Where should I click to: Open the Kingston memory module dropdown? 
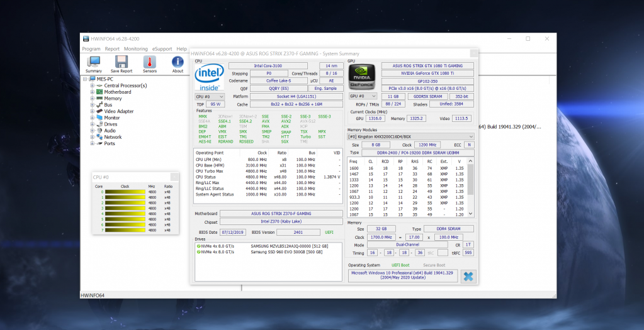[410, 136]
